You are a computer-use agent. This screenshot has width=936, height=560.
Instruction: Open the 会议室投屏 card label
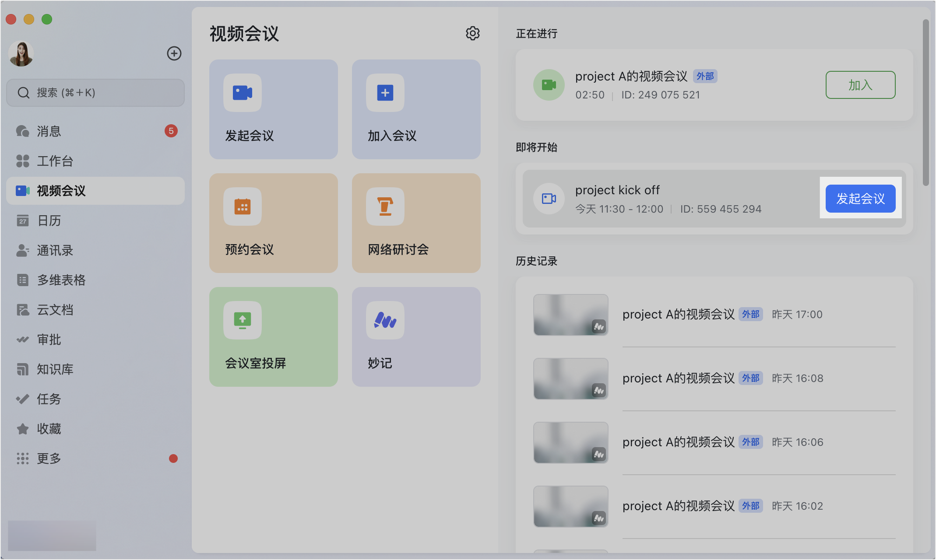tap(256, 363)
